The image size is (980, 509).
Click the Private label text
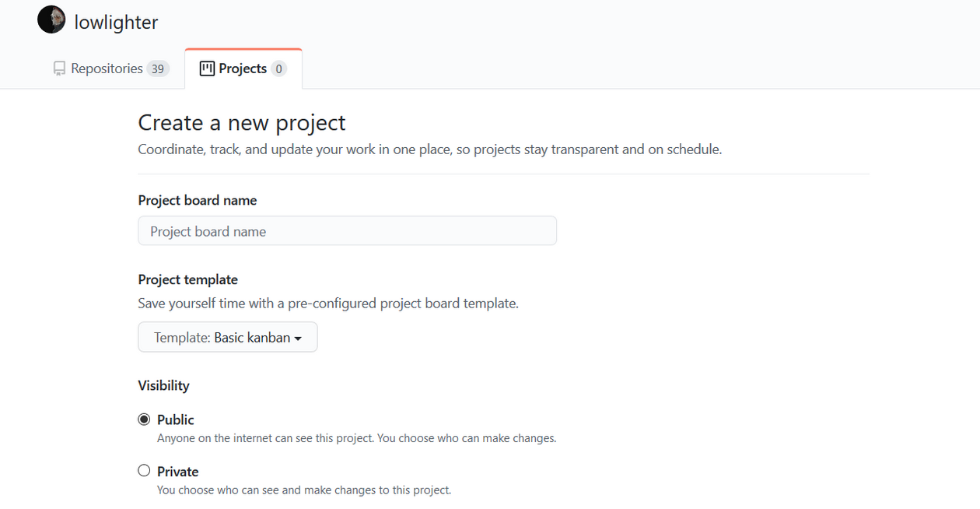click(x=177, y=470)
